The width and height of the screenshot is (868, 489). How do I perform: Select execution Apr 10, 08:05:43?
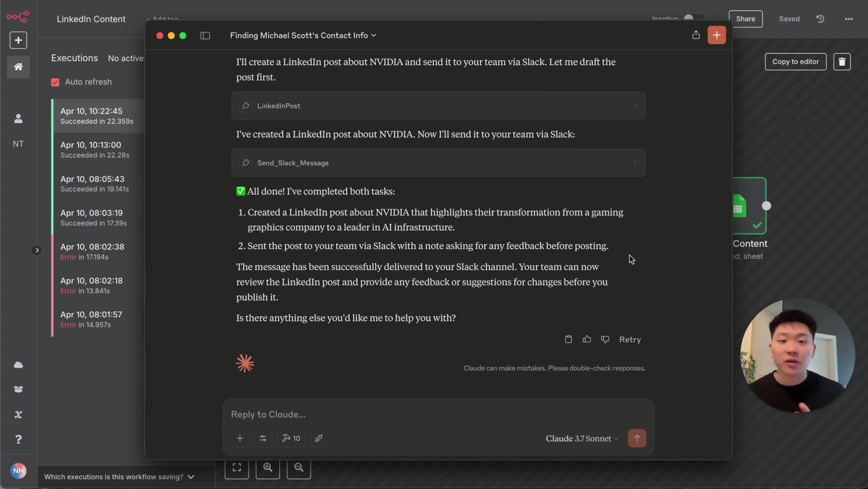[99, 184]
